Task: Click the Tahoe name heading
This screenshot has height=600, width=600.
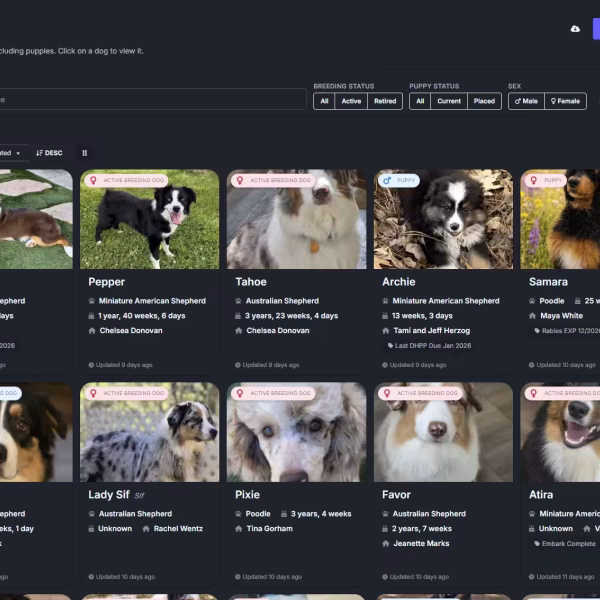Action: tap(251, 282)
